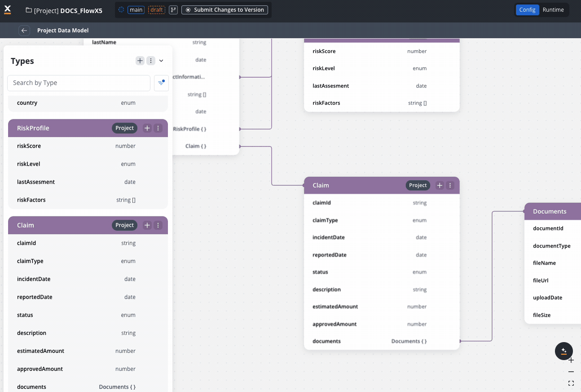The width and height of the screenshot is (581, 392).
Task: Select fileName on Documents card
Action: 553,263
